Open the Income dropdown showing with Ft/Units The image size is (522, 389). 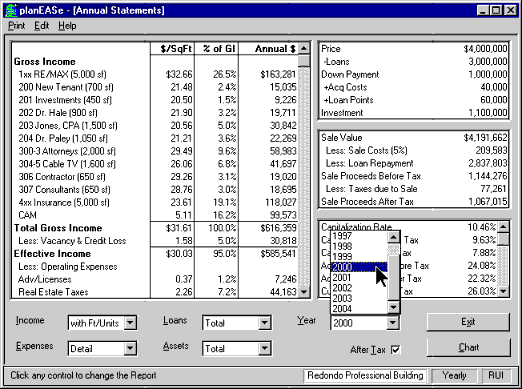pos(130,323)
